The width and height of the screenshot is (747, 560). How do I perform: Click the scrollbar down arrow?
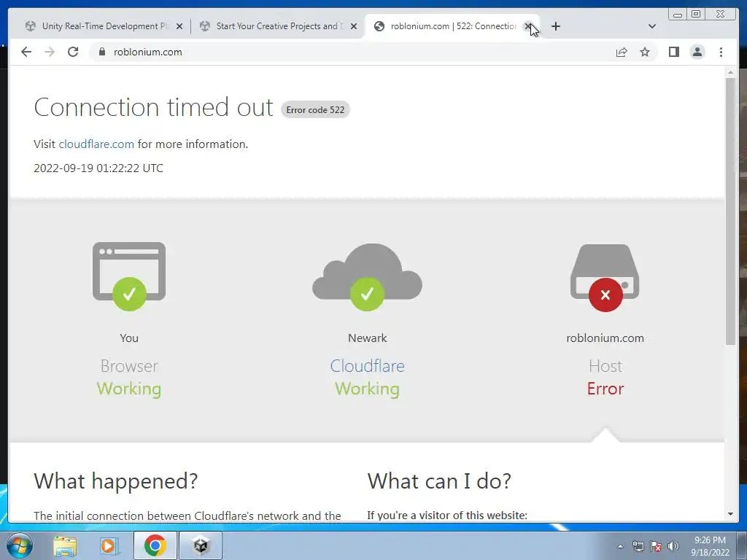tap(730, 514)
